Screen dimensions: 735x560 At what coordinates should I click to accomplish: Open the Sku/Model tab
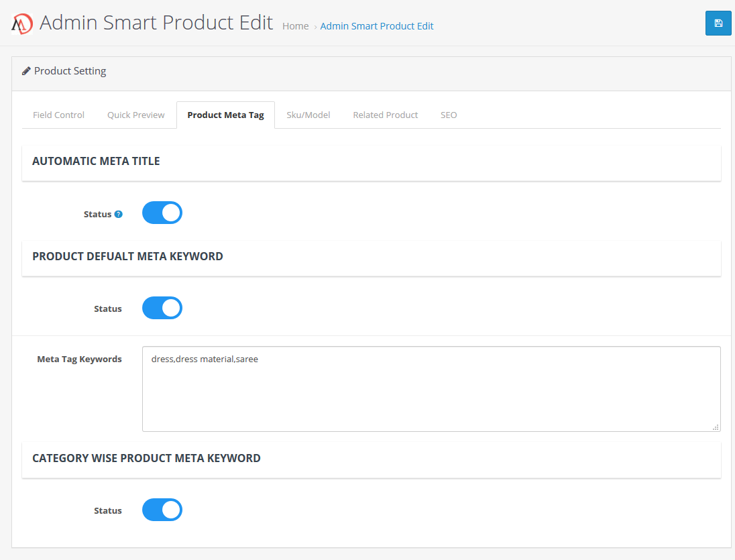(x=308, y=115)
